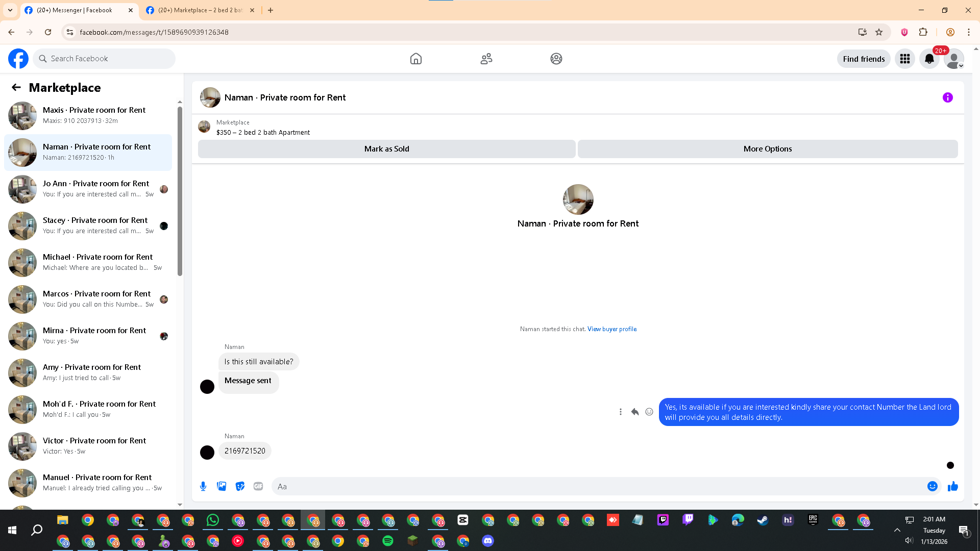
Task: Open conversation information purple icon
Action: (x=947, y=97)
